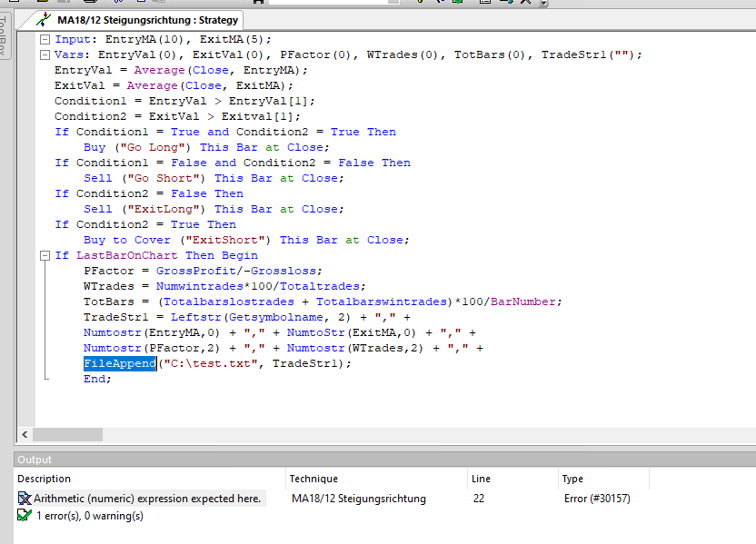This screenshot has height=544, width=756.
Task: Sort output by Technique column header
Action: pos(376,479)
